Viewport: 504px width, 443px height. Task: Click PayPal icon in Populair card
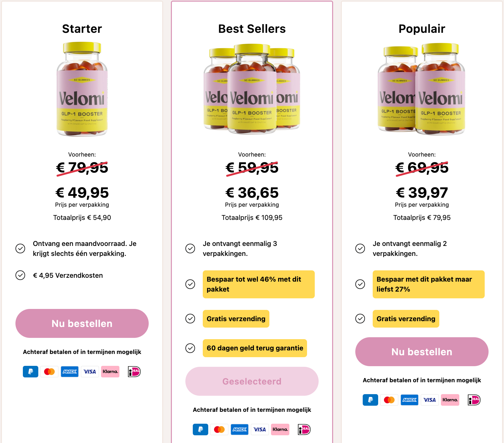point(370,400)
